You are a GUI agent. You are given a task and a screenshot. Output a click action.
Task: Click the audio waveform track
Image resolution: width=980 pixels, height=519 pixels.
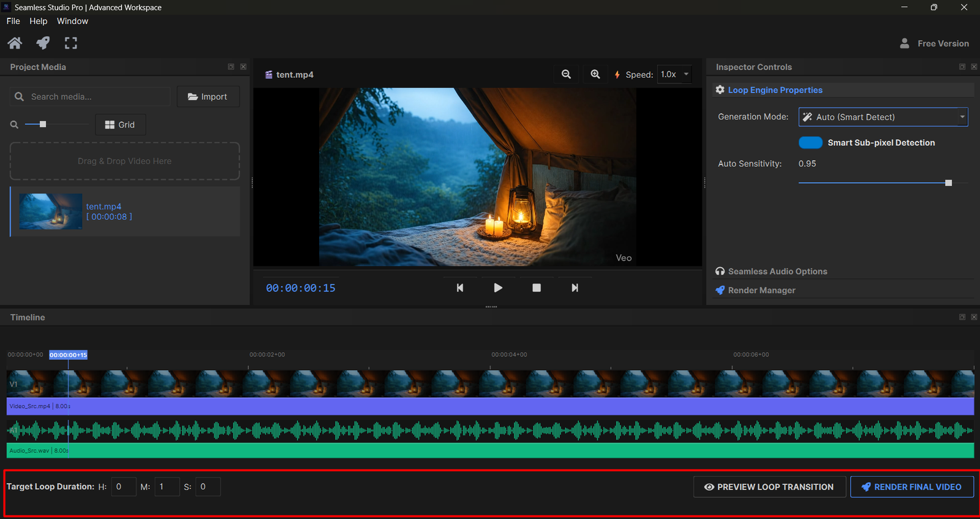pyautogui.click(x=490, y=431)
